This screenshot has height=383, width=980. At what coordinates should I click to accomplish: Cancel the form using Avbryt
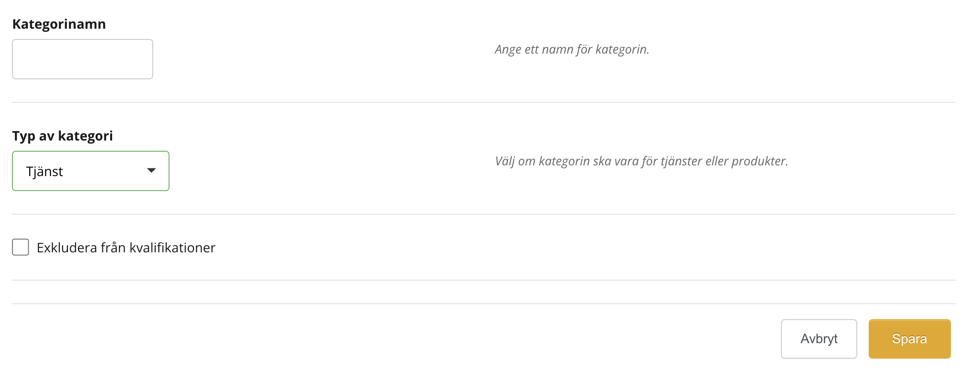[x=819, y=339]
